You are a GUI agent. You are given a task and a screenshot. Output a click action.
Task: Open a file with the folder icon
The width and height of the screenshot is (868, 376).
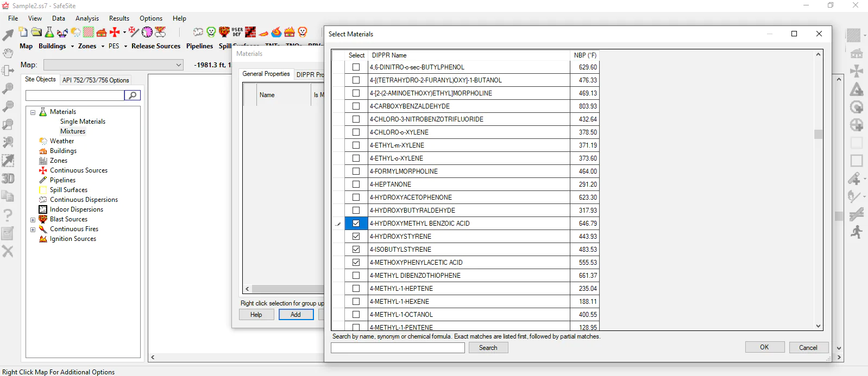coord(36,32)
